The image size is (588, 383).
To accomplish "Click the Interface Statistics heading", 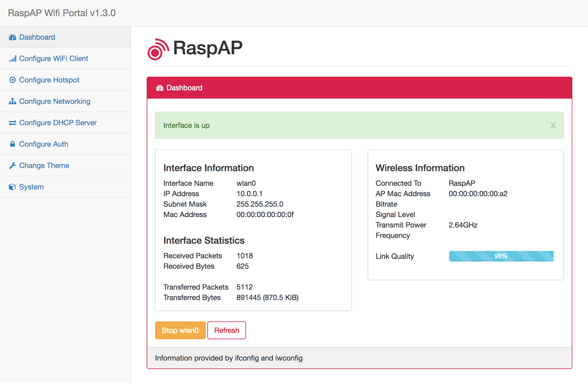I will (x=204, y=241).
